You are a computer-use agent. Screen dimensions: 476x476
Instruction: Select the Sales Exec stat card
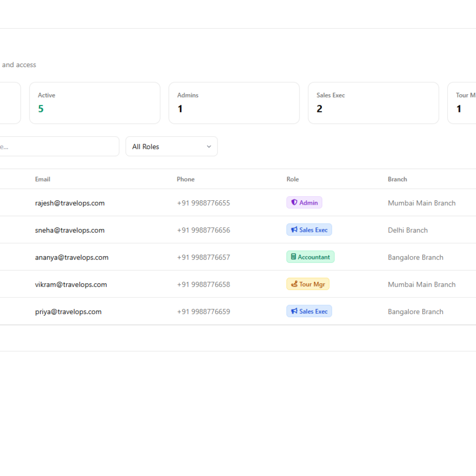[373, 103]
